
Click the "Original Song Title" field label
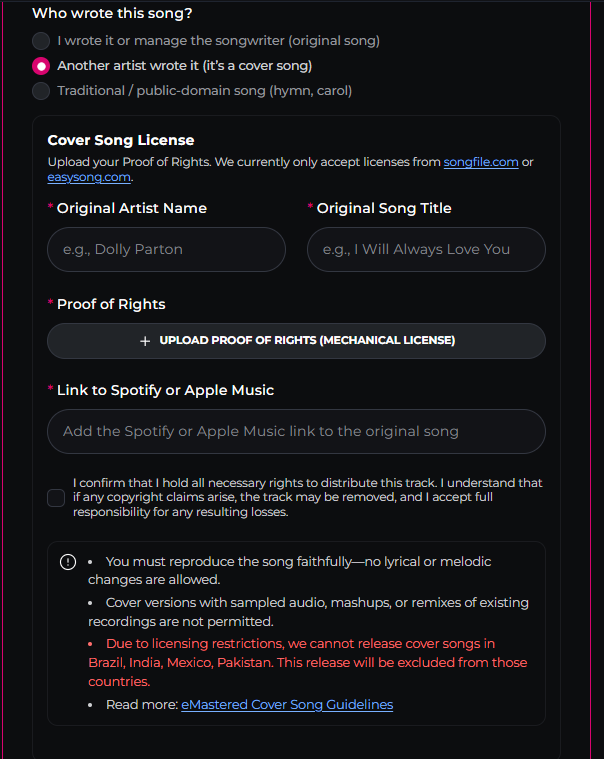pos(384,208)
